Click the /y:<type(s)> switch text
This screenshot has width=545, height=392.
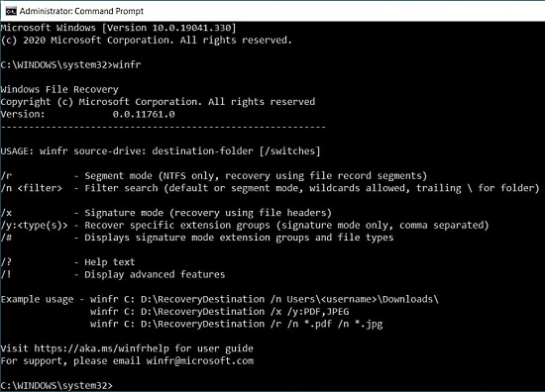point(34,225)
